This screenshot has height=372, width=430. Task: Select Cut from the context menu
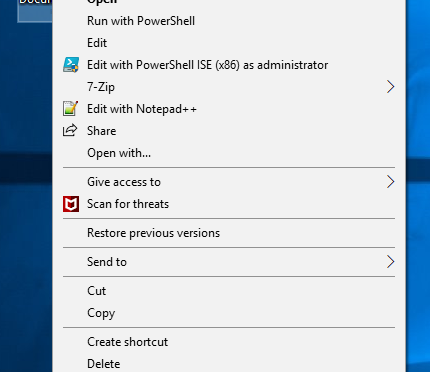tap(229, 291)
